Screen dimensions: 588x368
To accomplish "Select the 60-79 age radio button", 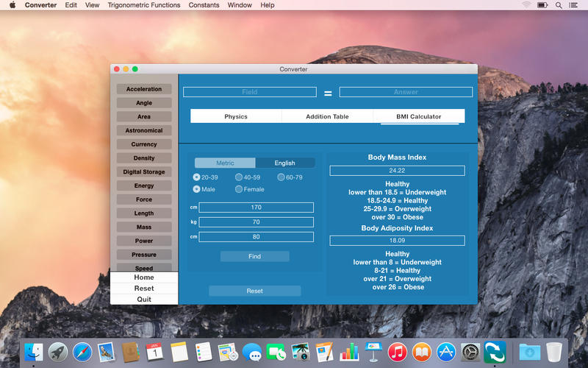I will click(281, 177).
